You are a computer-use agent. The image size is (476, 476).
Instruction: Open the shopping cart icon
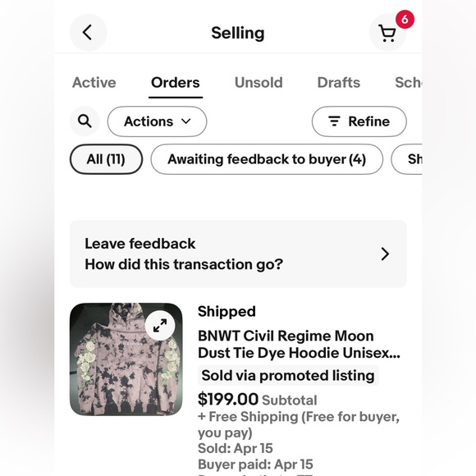(387, 33)
